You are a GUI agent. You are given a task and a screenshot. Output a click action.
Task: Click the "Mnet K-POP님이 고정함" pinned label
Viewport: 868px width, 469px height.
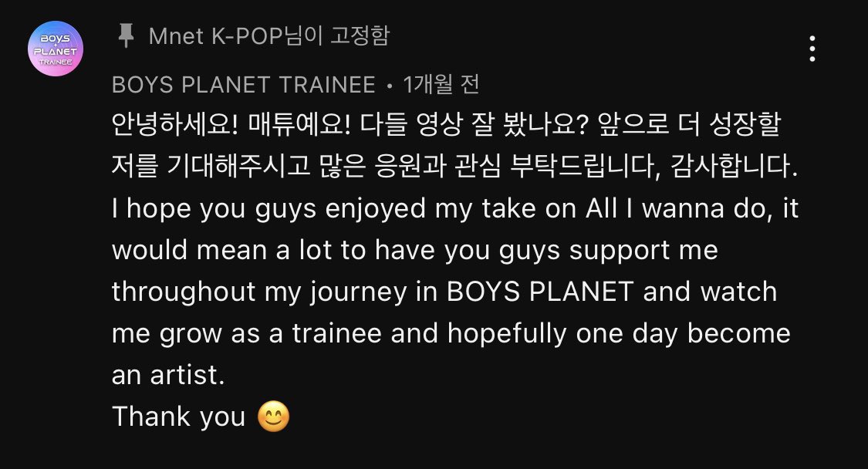click(x=269, y=35)
